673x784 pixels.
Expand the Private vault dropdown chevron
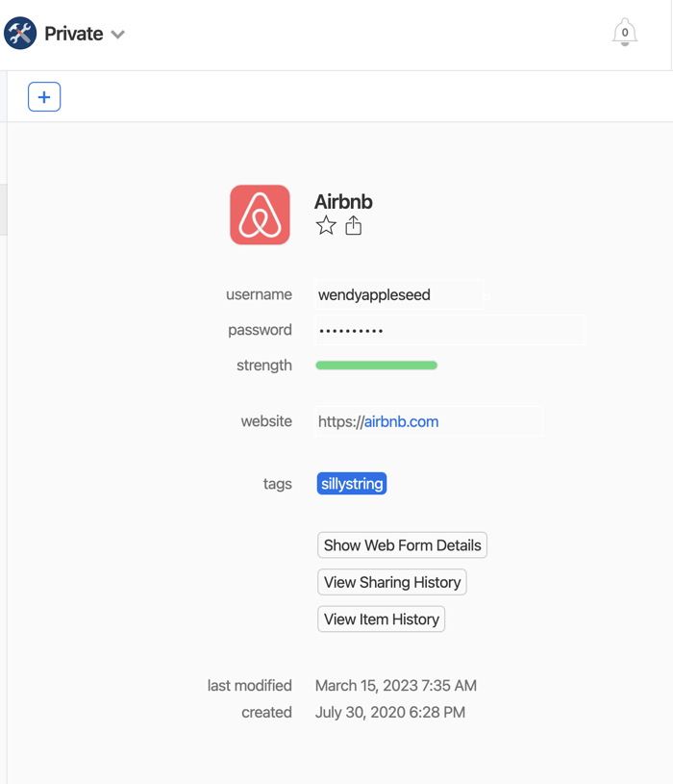click(x=118, y=35)
